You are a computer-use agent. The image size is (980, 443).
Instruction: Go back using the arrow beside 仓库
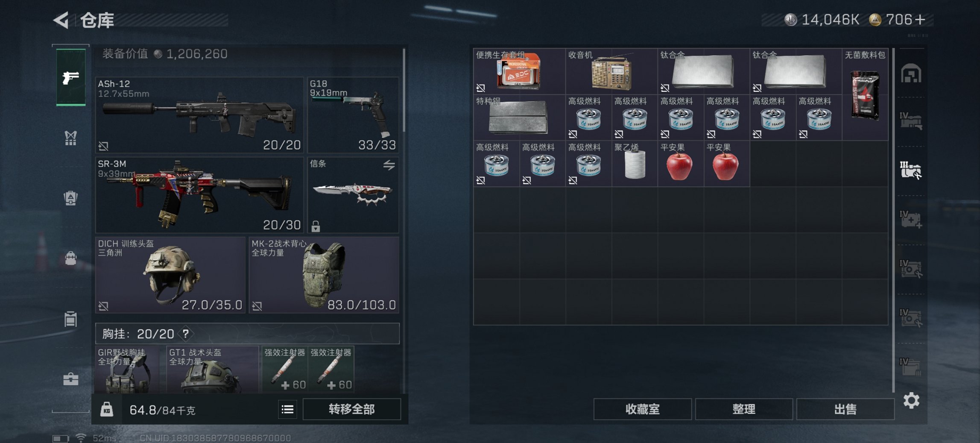(61, 20)
